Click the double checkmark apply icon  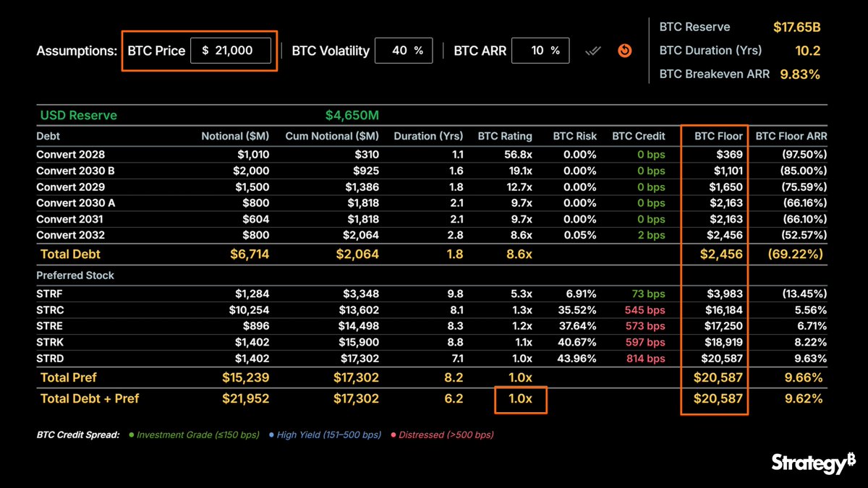point(593,51)
